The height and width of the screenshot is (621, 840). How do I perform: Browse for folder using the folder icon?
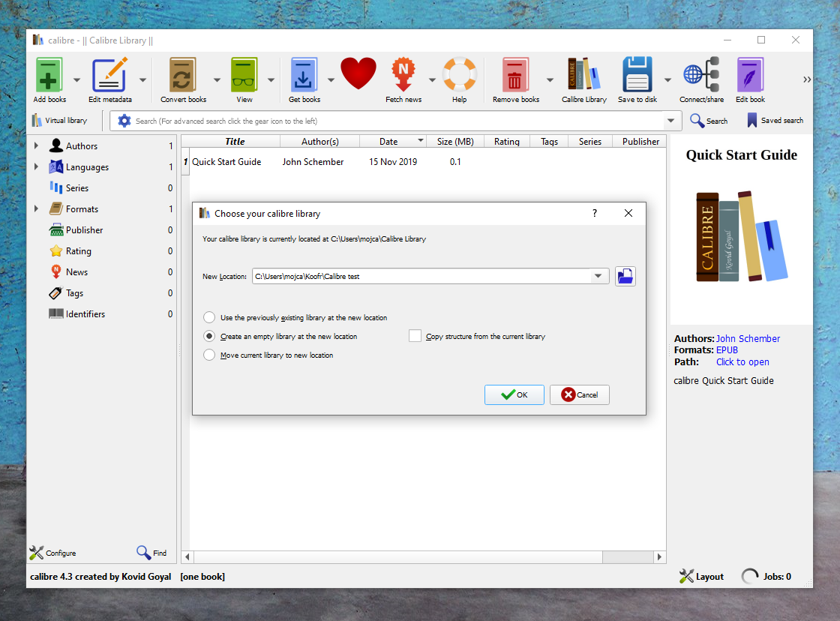click(x=625, y=277)
